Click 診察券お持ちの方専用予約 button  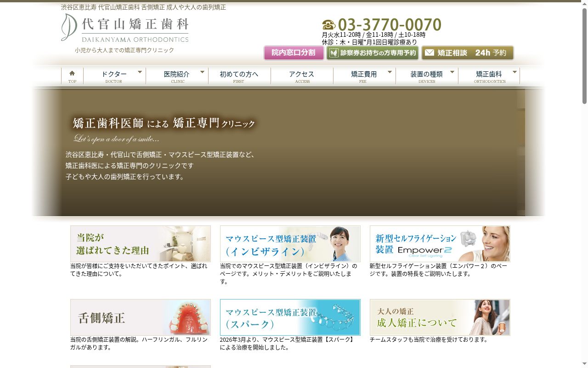coord(373,53)
